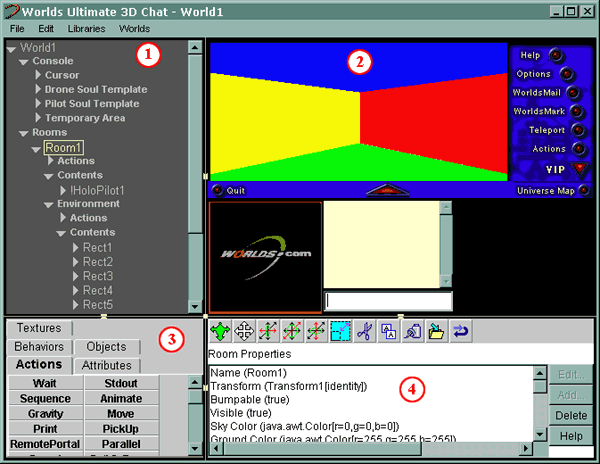Click the copy icon with two A's
This screenshot has height=464, width=600.
click(x=388, y=331)
